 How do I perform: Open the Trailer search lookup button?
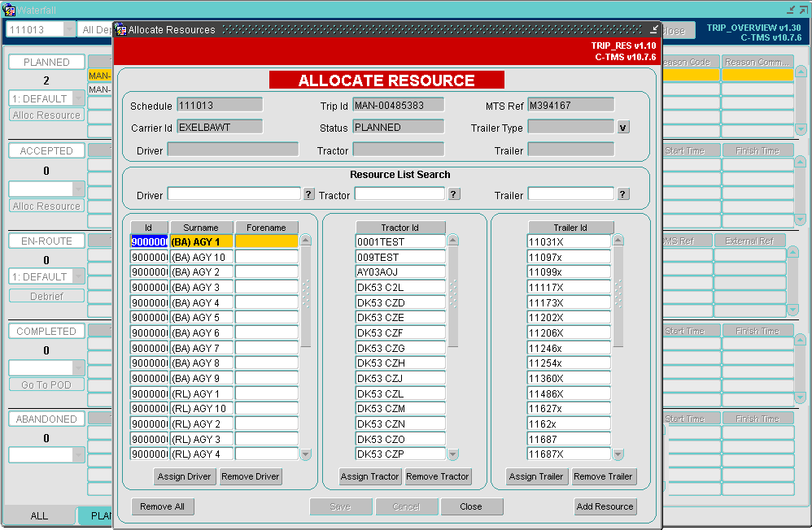tap(622, 194)
